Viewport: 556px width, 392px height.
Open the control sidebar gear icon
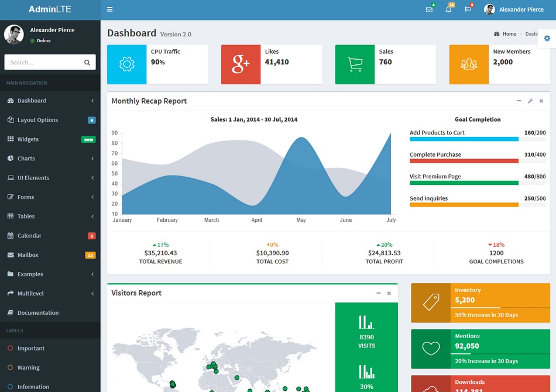(547, 37)
